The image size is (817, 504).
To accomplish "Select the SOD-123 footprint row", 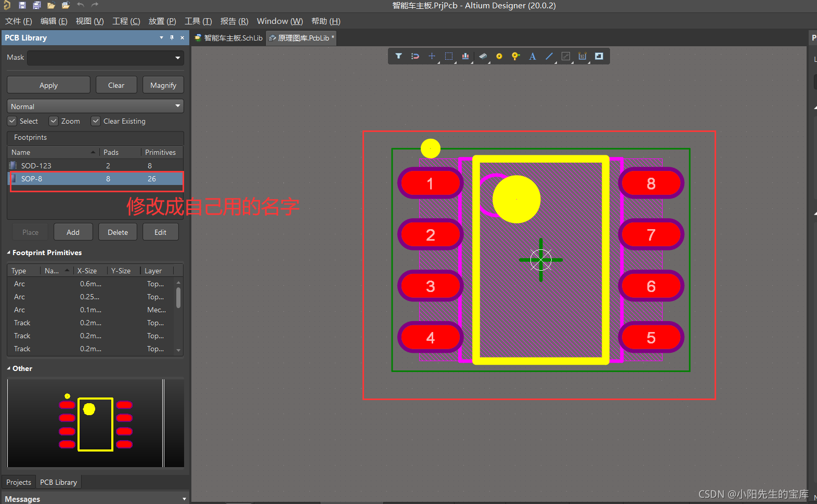I will pyautogui.click(x=95, y=165).
